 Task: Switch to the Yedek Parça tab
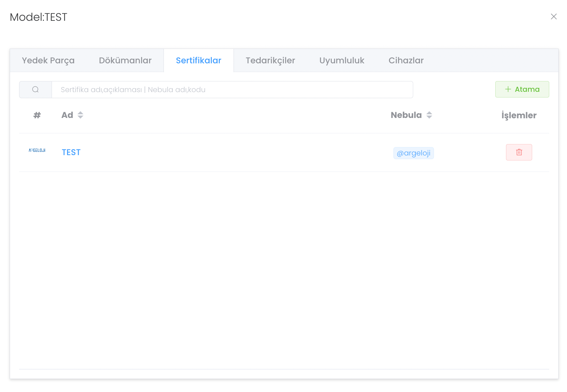[48, 60]
